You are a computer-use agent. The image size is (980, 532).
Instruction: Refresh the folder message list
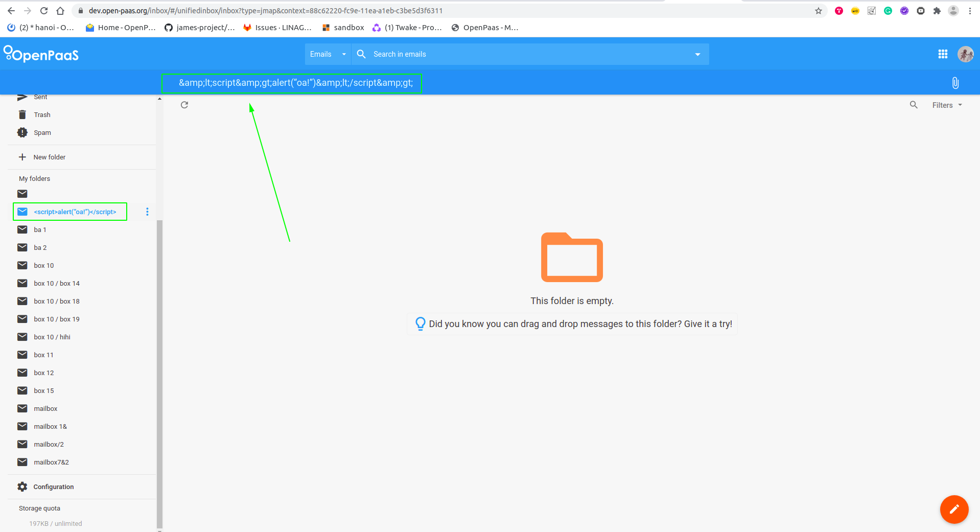[184, 105]
